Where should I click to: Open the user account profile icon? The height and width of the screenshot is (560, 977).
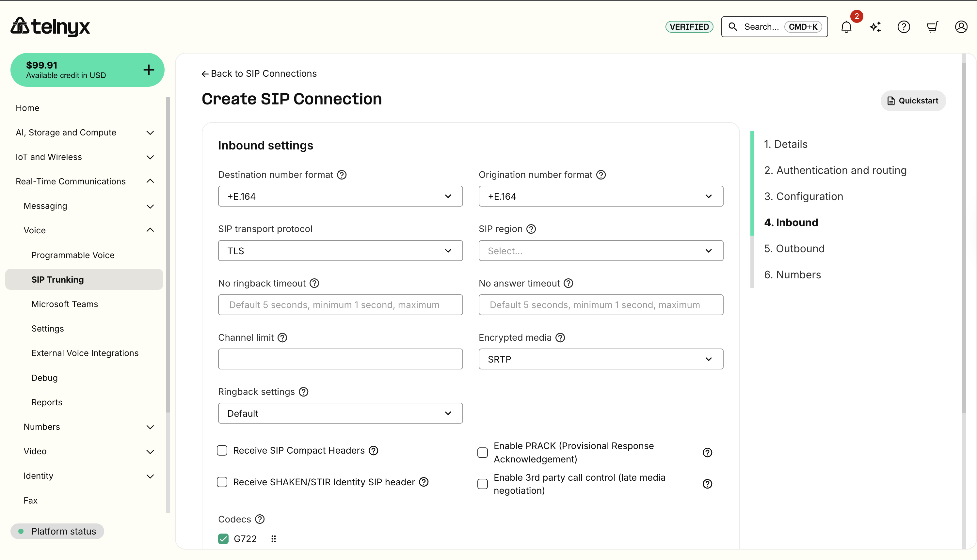961,27
